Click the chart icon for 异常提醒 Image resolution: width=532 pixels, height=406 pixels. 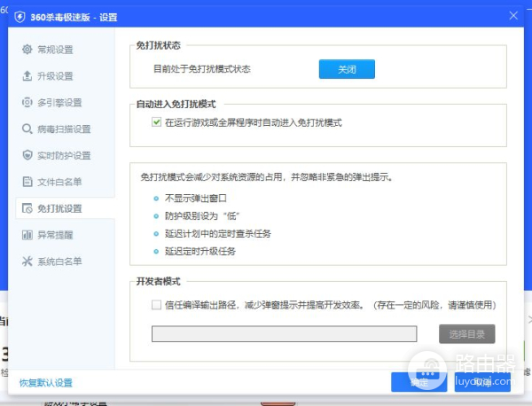(x=27, y=235)
